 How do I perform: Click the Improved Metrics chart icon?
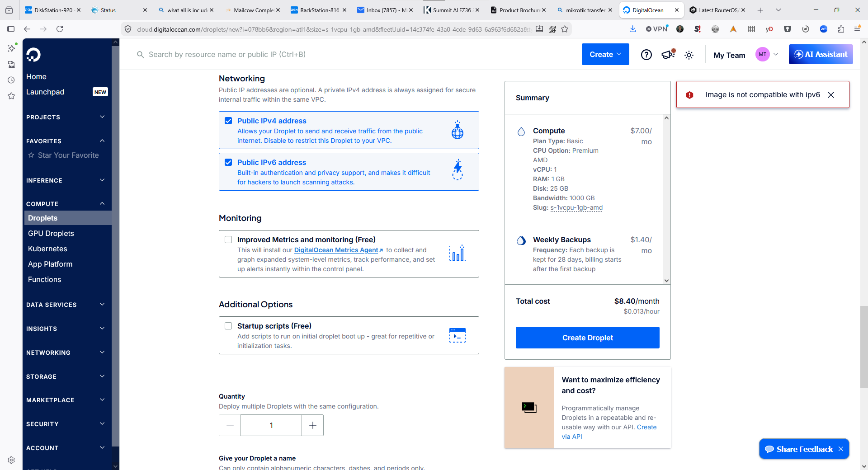pos(458,253)
